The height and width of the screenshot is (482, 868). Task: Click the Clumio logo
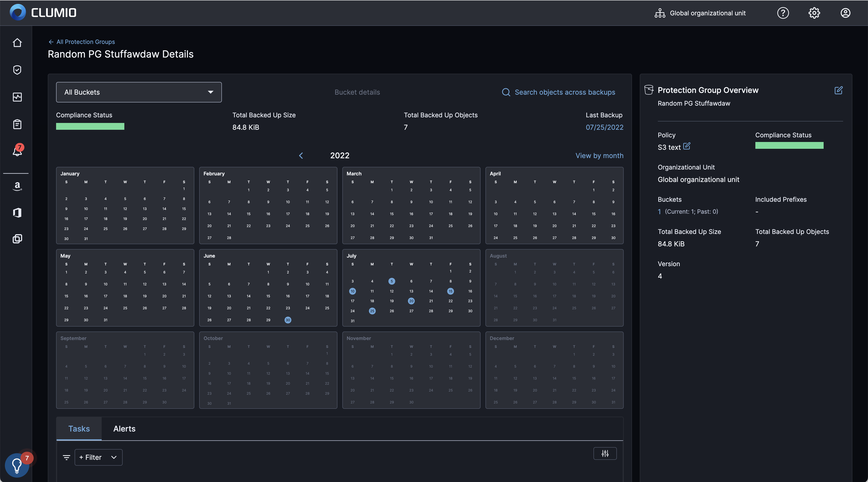click(43, 12)
